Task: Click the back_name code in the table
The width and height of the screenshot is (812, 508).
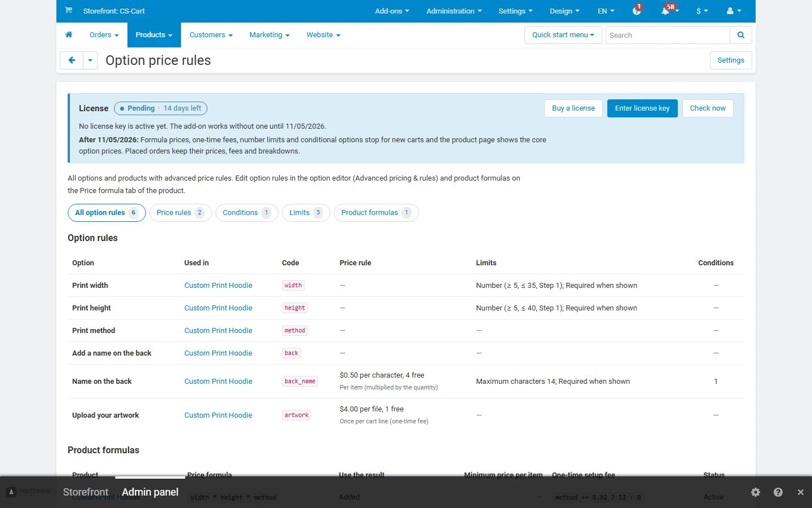Action: point(300,382)
